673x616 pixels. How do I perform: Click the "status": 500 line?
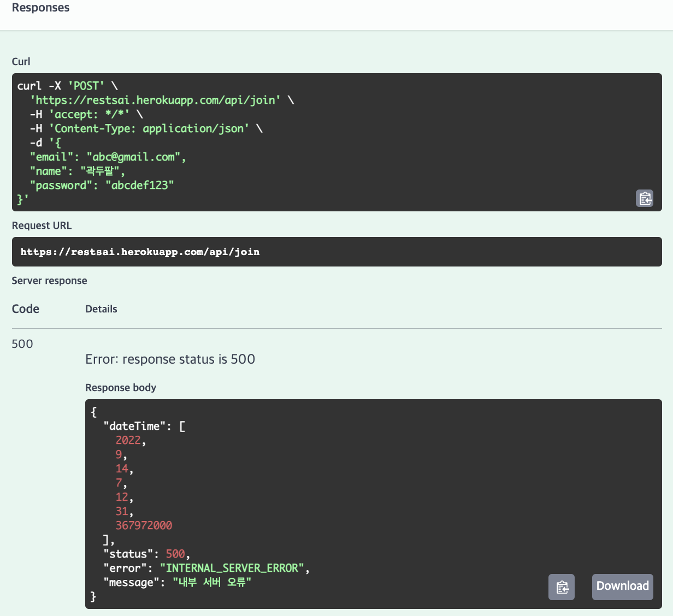coord(146,554)
